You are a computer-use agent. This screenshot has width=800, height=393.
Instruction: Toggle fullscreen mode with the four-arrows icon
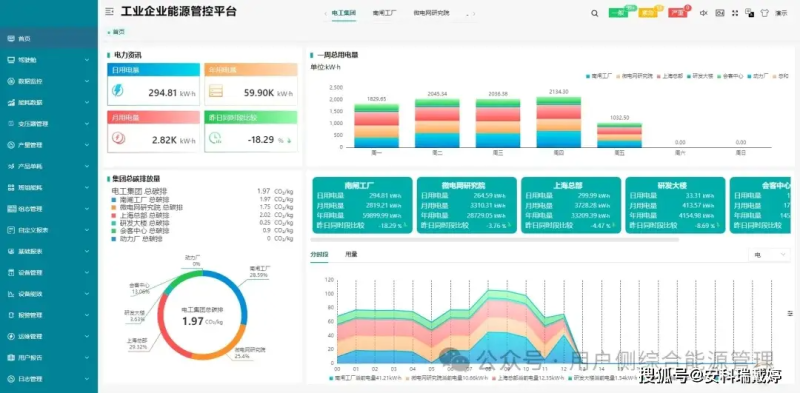coord(735,13)
